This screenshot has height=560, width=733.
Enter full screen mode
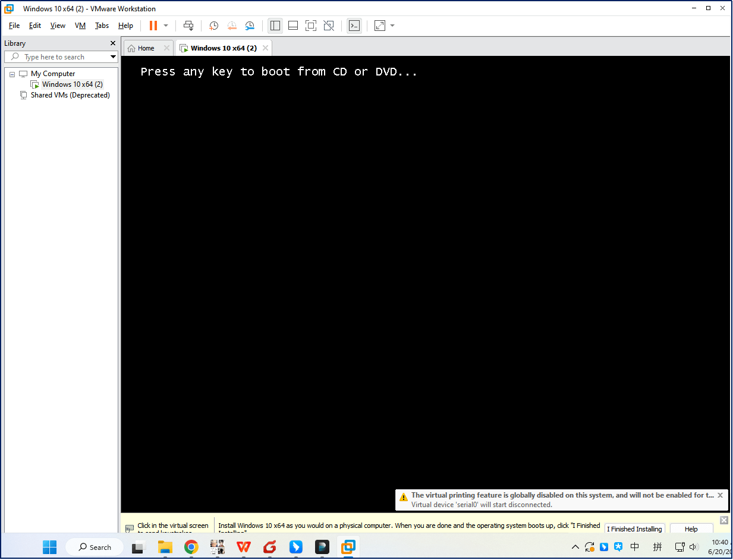311,26
